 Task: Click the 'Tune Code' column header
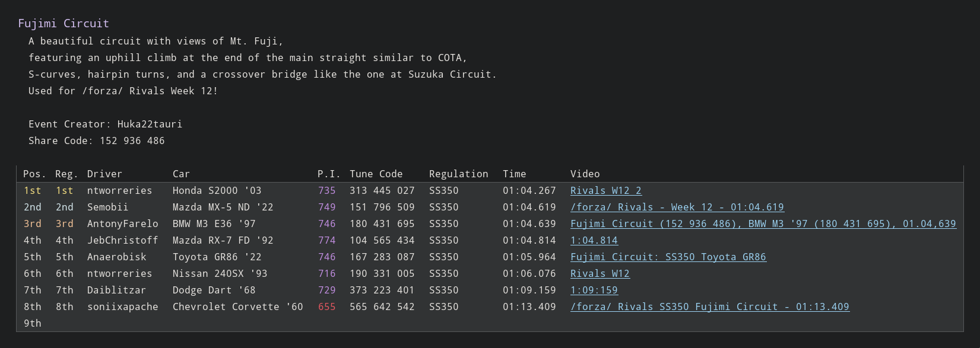[376, 174]
